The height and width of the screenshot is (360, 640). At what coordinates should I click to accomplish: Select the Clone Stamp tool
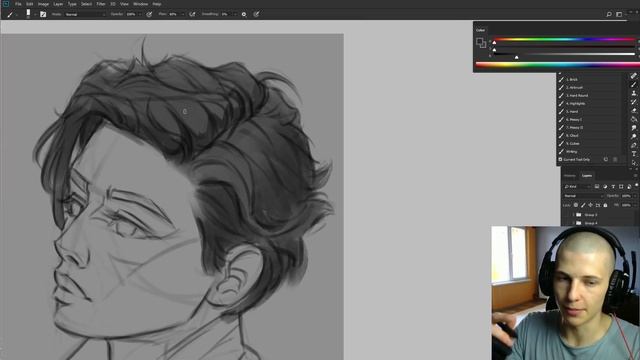pyautogui.click(x=633, y=93)
